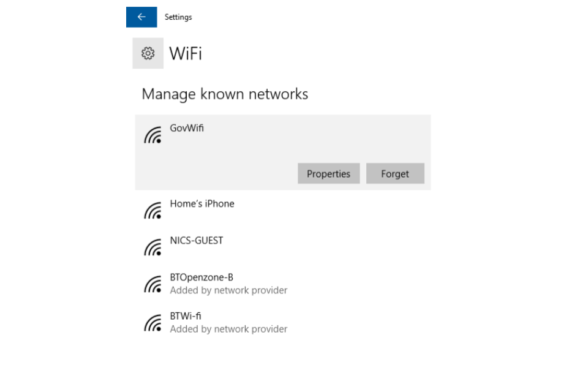The image size is (588, 392).
Task: Click the NICS-GUEST WiFi signal icon
Action: (x=153, y=247)
